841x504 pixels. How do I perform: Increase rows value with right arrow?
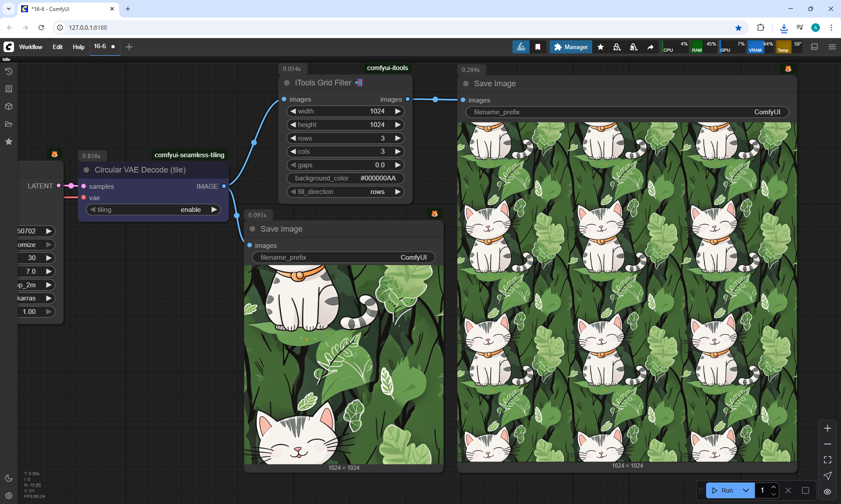pos(398,138)
